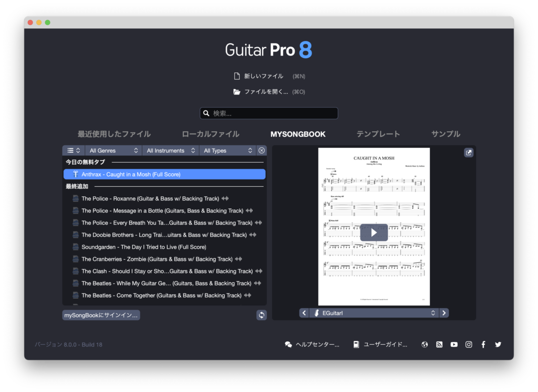
Task: Open preview in external window icon
Action: point(469,153)
